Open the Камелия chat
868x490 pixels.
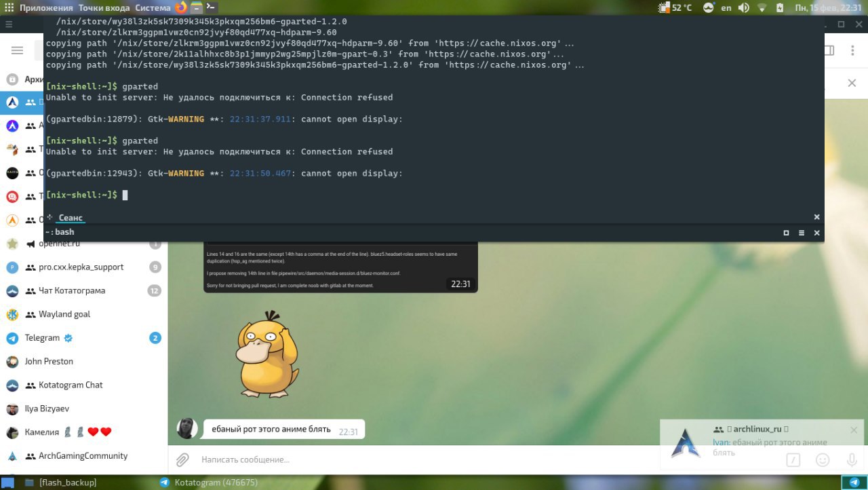(x=84, y=432)
